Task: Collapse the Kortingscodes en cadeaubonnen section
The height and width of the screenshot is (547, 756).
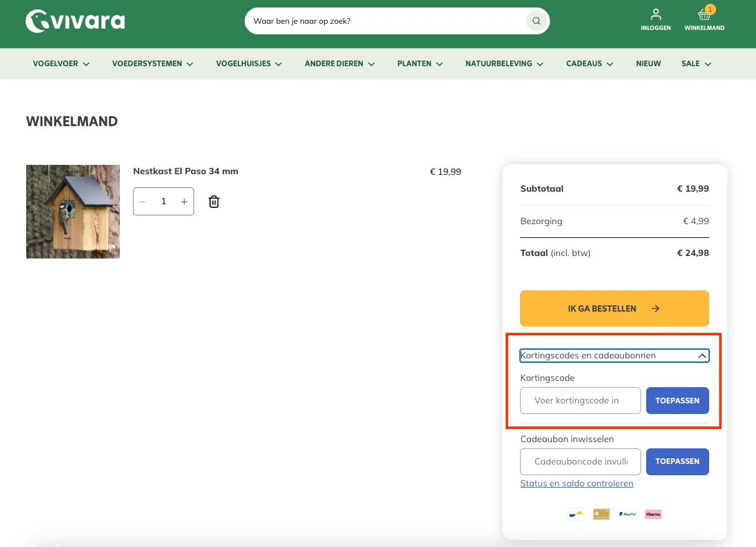Action: [702, 355]
